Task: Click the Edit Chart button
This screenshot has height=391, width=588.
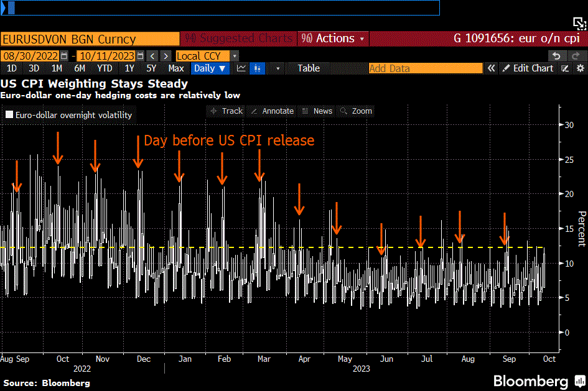Action: pos(528,68)
